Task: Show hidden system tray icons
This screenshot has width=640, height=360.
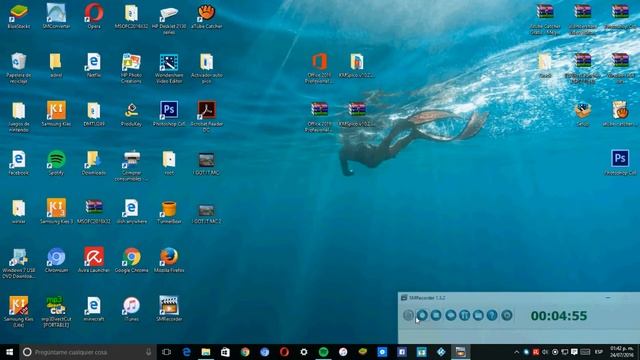Action: point(516,352)
